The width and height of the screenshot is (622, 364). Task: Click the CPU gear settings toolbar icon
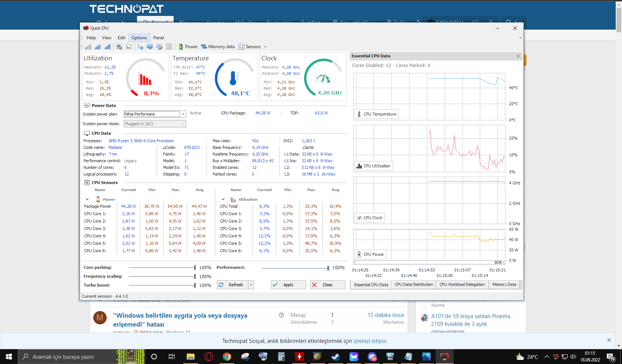119,47
